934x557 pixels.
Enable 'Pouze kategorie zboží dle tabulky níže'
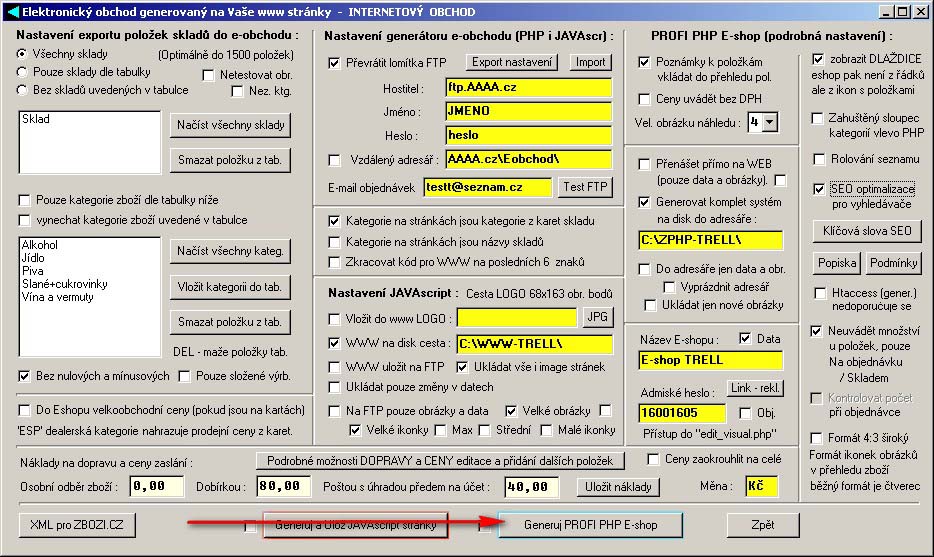pyautogui.click(x=24, y=200)
